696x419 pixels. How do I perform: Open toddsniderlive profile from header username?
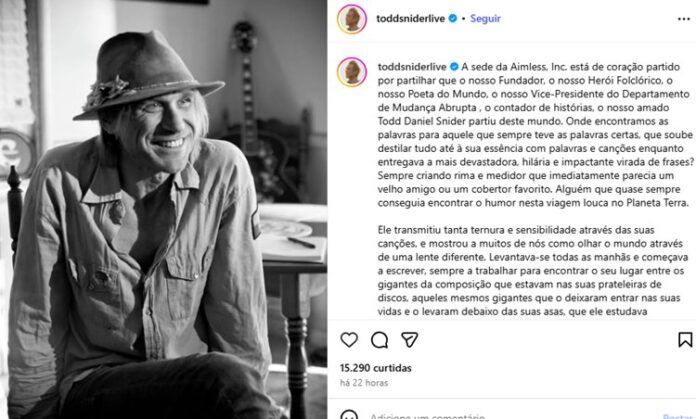tap(411, 19)
